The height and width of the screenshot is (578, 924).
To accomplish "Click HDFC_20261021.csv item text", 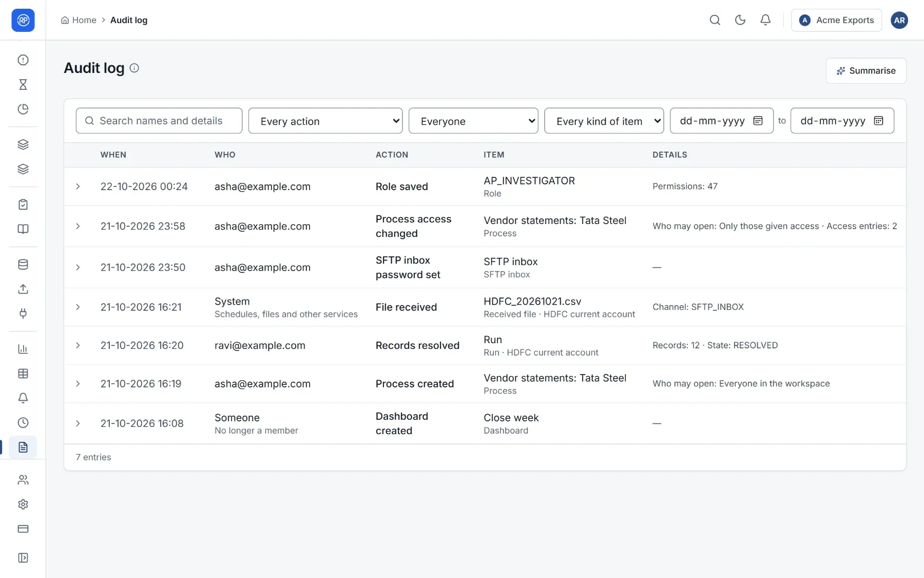I will point(532,302).
